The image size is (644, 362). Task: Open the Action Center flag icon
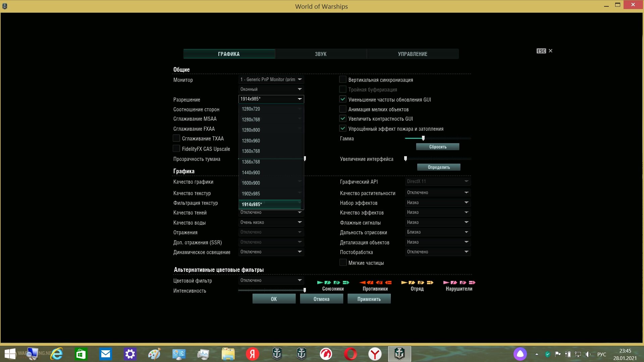558,354
